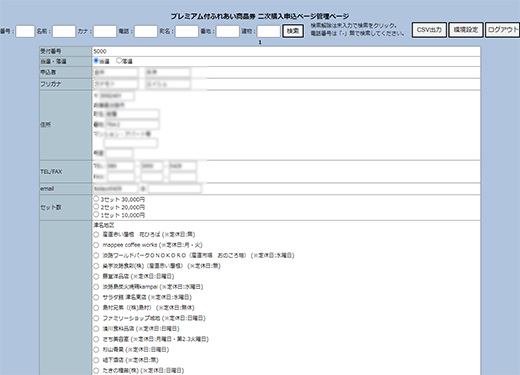Focus the カナ search field at top

[105, 31]
